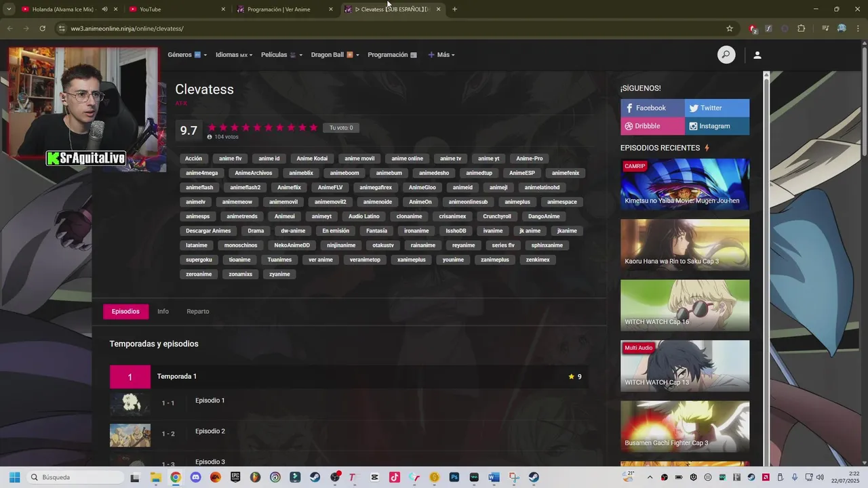This screenshot has width=868, height=488.
Task: Open the Chrome three-dot menu
Action: [858, 28]
